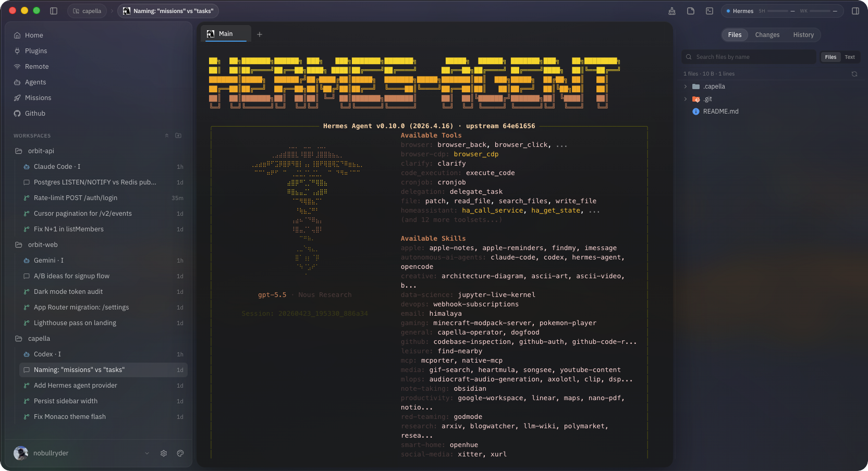Open A/B ideas for signup flow chat
Screen dimensions: 868x471
click(x=103, y=276)
